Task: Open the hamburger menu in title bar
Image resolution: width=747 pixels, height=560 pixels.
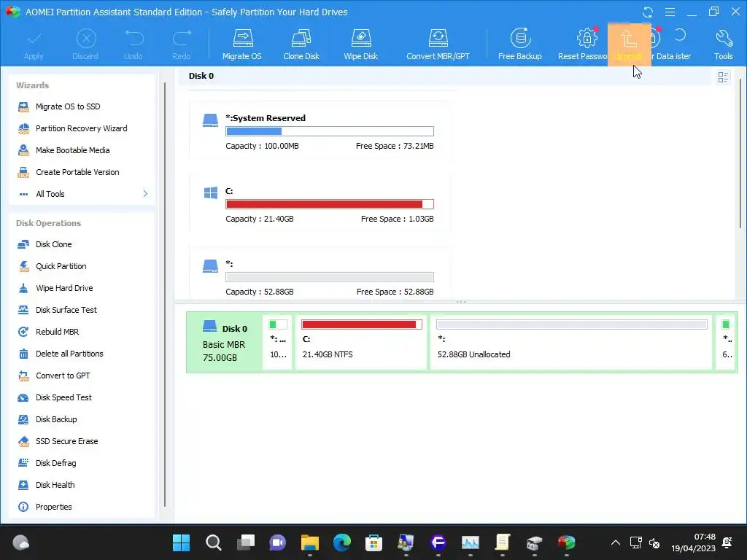Action: (670, 12)
